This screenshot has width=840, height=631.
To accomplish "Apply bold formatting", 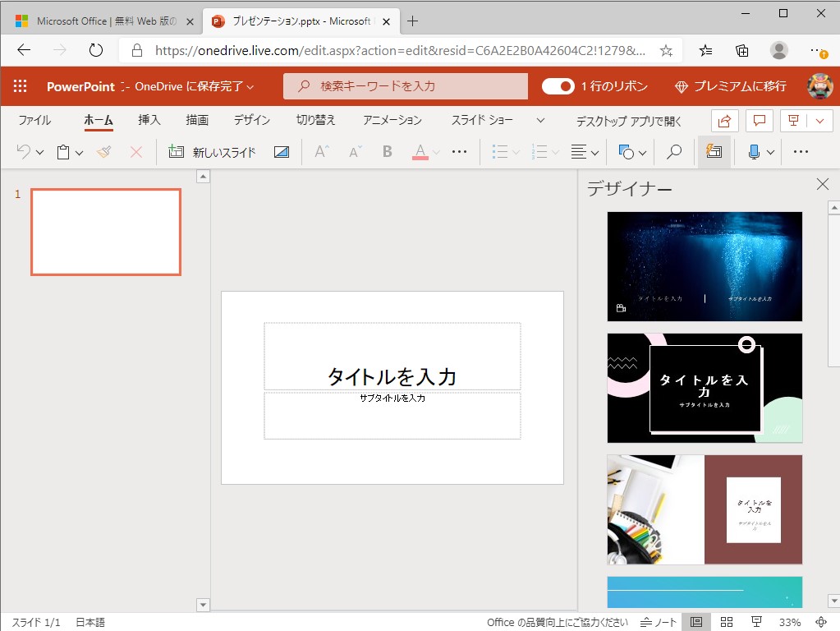I will tap(386, 151).
